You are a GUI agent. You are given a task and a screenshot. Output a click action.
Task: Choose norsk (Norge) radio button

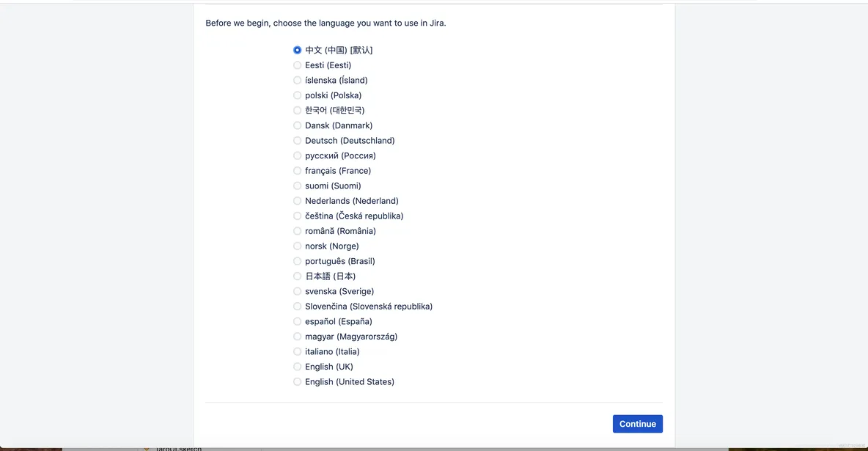pyautogui.click(x=297, y=246)
